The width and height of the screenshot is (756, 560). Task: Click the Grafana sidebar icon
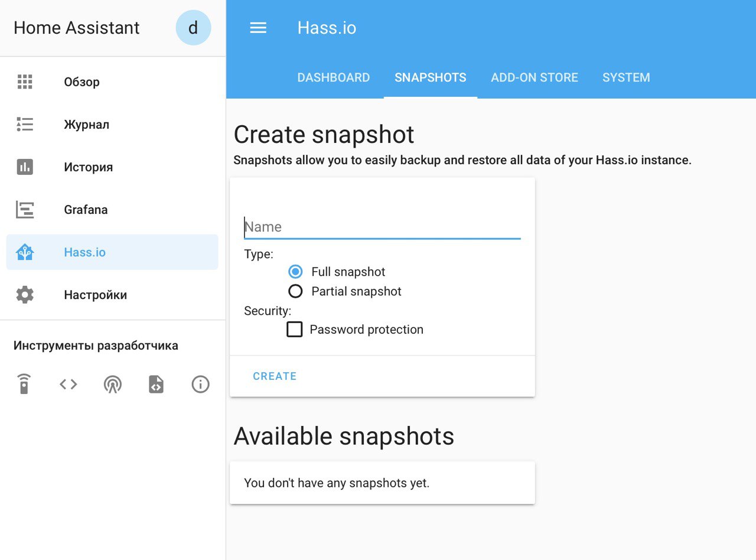(x=25, y=210)
